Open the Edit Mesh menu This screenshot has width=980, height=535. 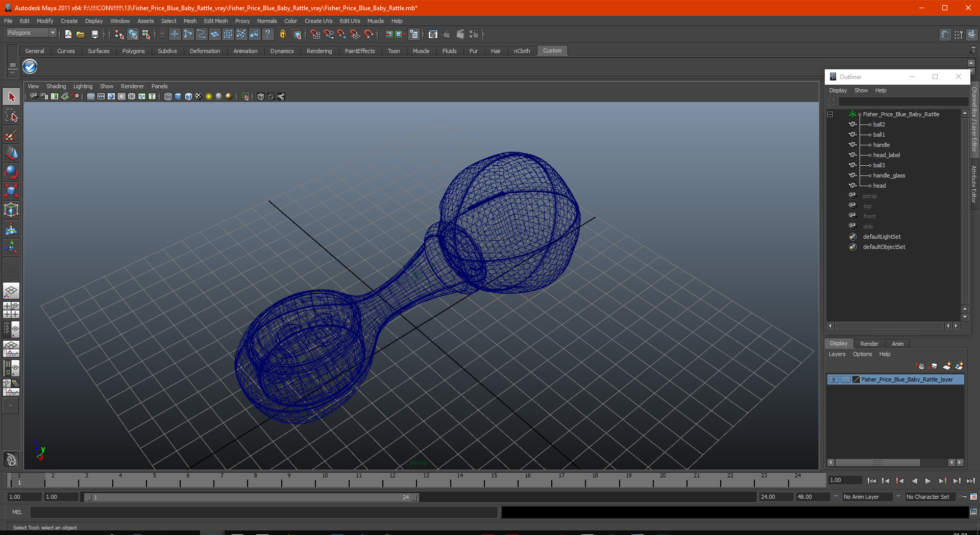coord(215,21)
